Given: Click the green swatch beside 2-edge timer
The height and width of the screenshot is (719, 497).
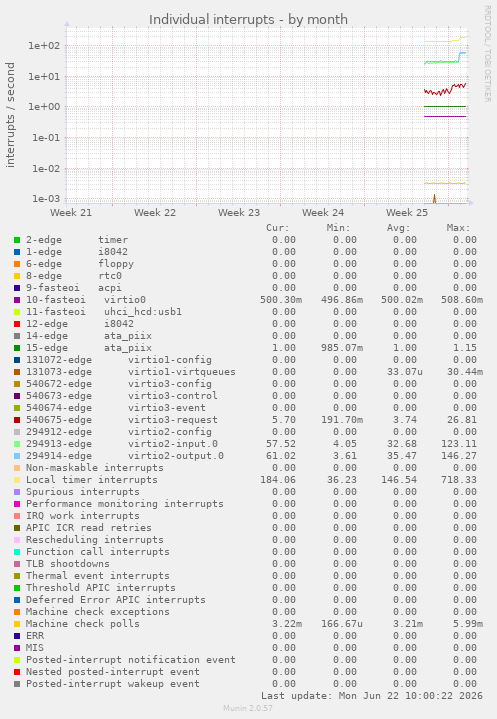Looking at the screenshot, I should pyautogui.click(x=17, y=240).
